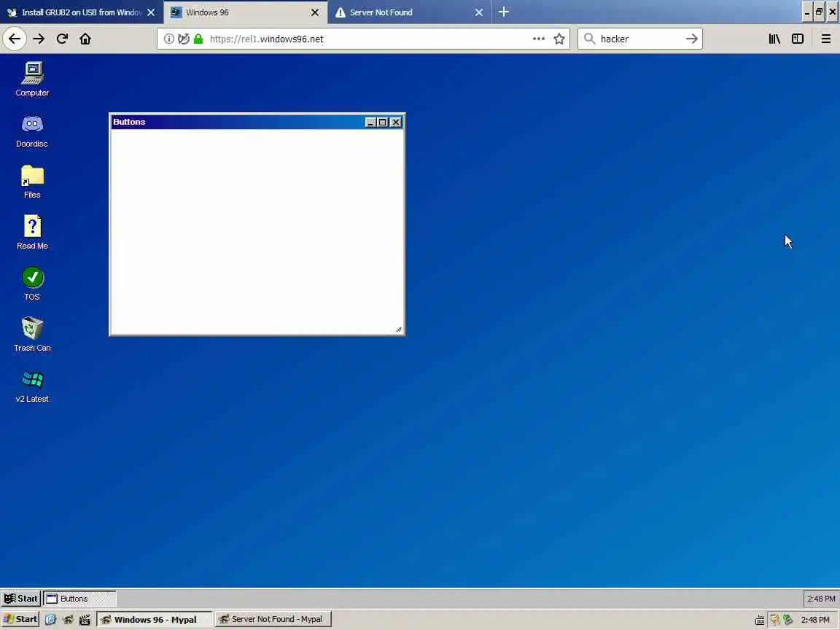The image size is (840, 630).
Task: Launch Mypal from quick launch
Action: click(x=68, y=619)
